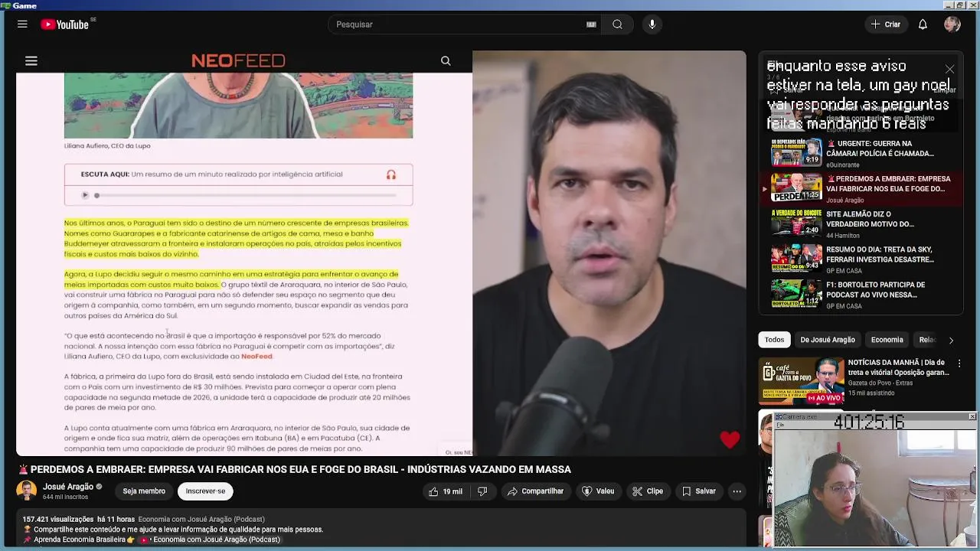
Task: Play F1: BORTOLETO PARTICIPA DE PODCAST video
Action: click(x=861, y=295)
